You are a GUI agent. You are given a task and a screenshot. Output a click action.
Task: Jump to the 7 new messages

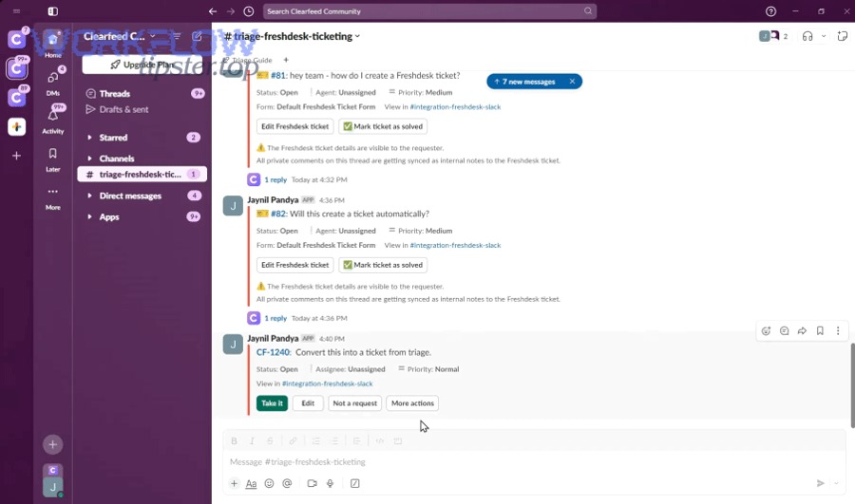click(526, 82)
